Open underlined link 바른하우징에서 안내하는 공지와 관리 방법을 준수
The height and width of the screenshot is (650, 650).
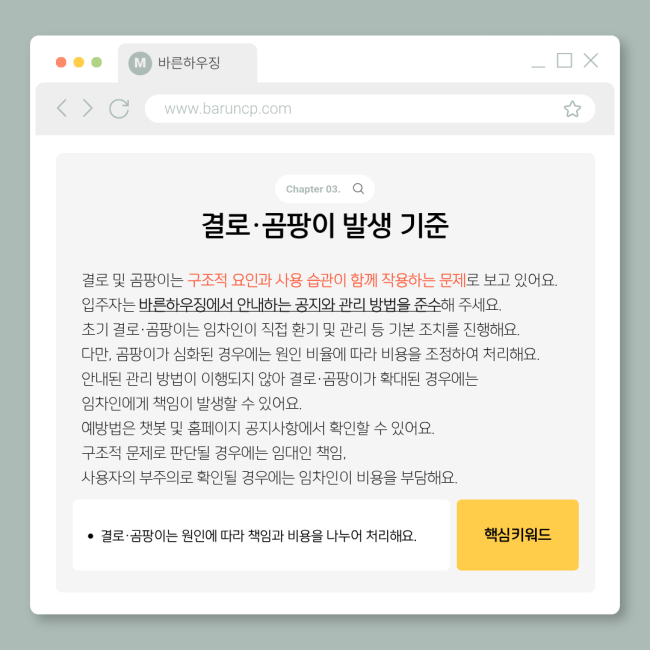pos(290,305)
